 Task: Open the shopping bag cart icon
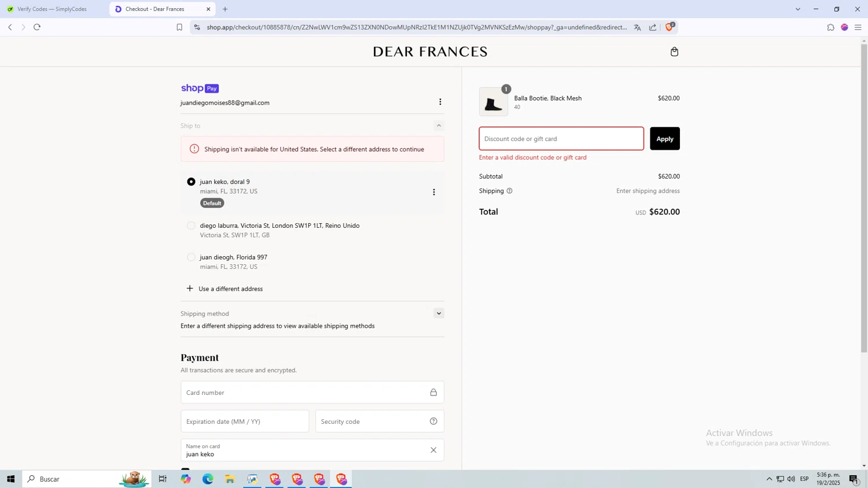pyautogui.click(x=674, y=52)
